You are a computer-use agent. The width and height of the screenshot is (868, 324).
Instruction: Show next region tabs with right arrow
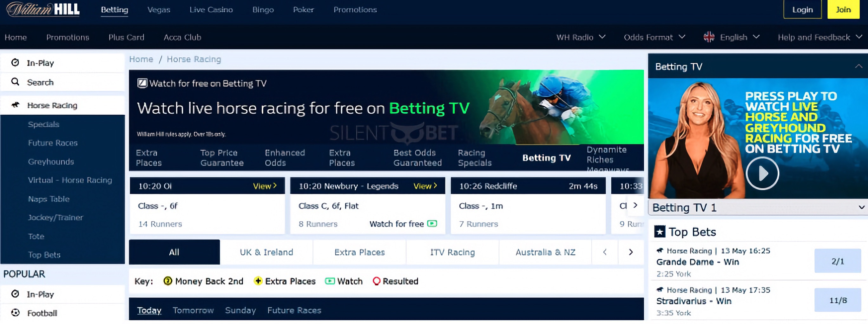[631, 252]
